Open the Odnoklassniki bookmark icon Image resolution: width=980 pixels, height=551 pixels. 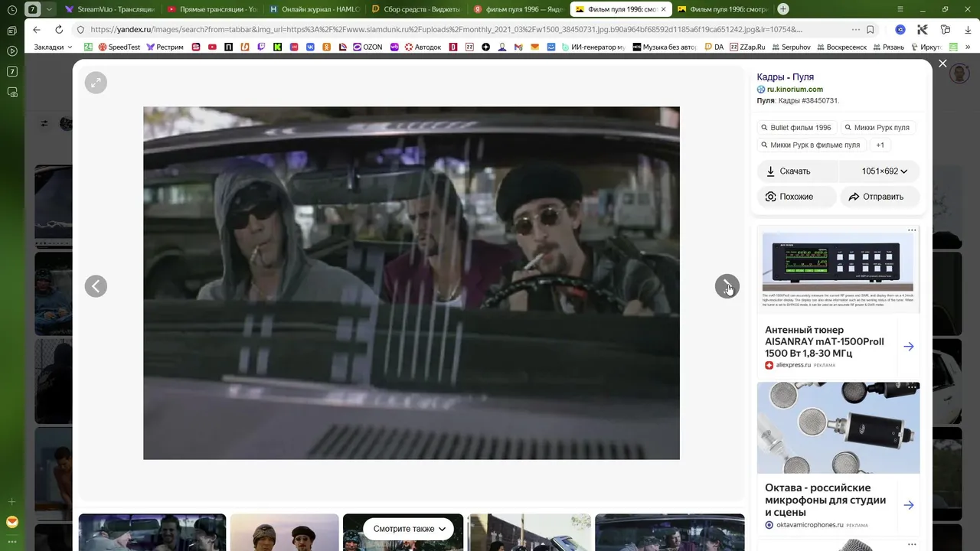tap(326, 47)
